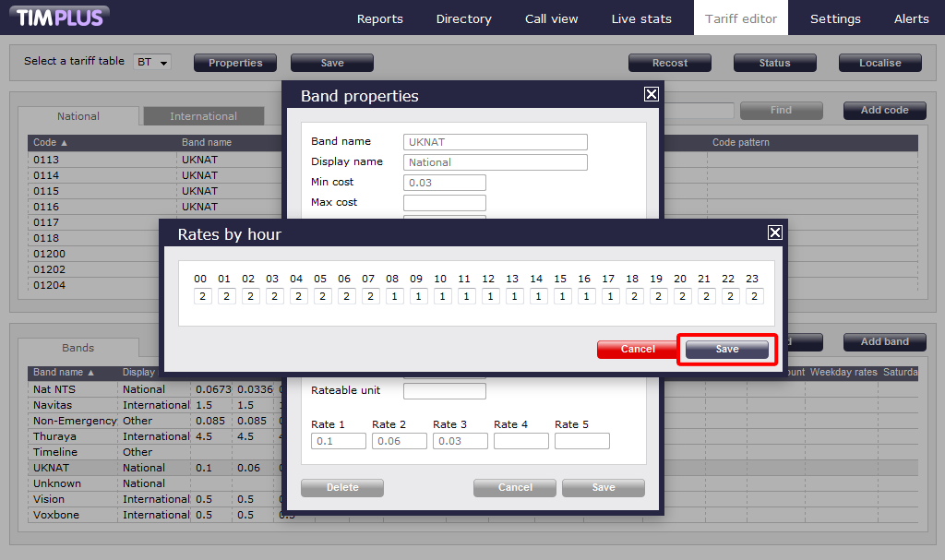Sort by the Code column header

[x=51, y=143]
